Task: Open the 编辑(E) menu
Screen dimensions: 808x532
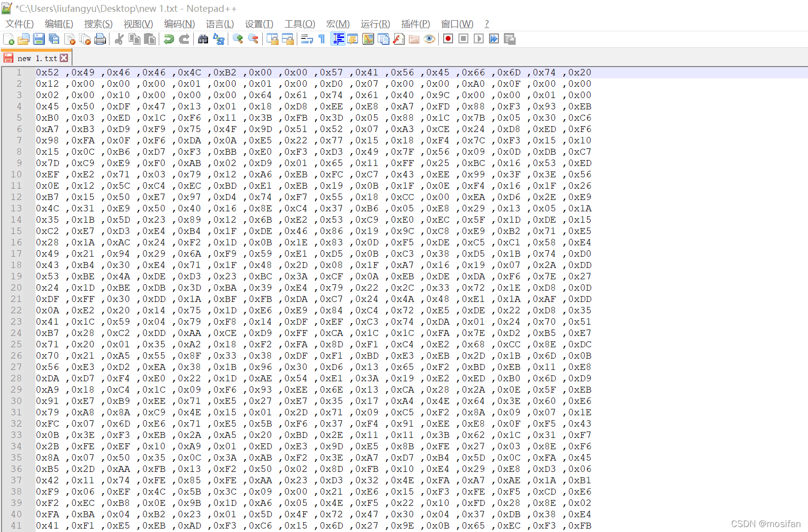Action: 59,24
